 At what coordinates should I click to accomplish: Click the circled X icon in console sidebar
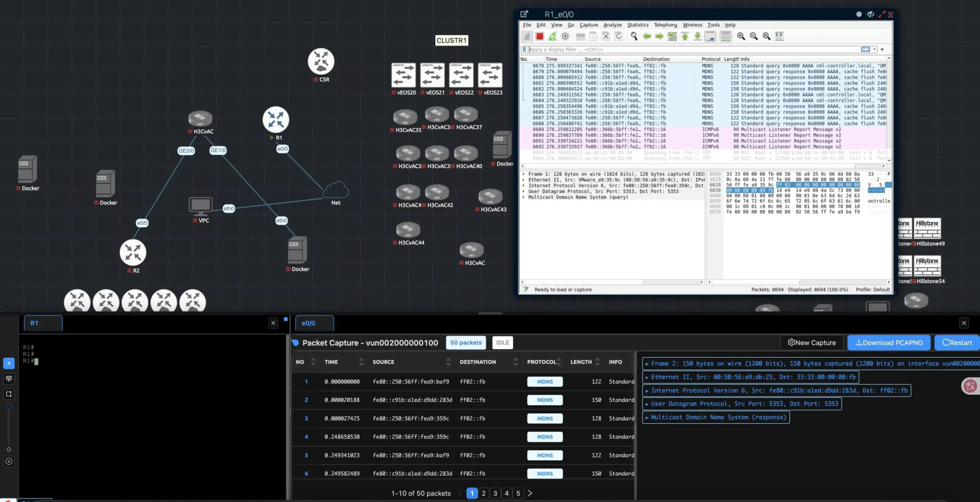tap(9, 461)
